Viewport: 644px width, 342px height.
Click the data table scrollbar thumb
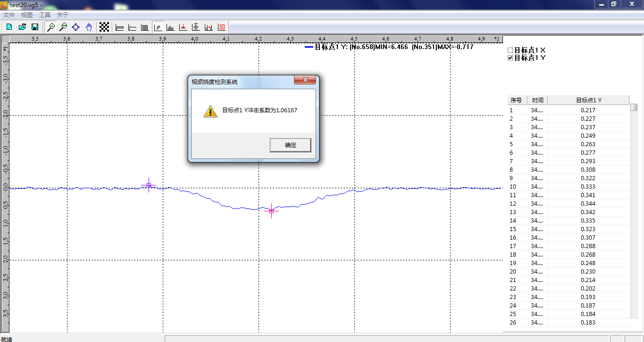pyautogui.click(x=634, y=107)
